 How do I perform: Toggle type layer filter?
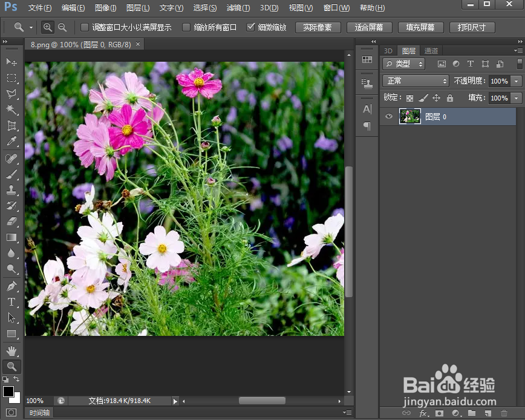pos(471,64)
